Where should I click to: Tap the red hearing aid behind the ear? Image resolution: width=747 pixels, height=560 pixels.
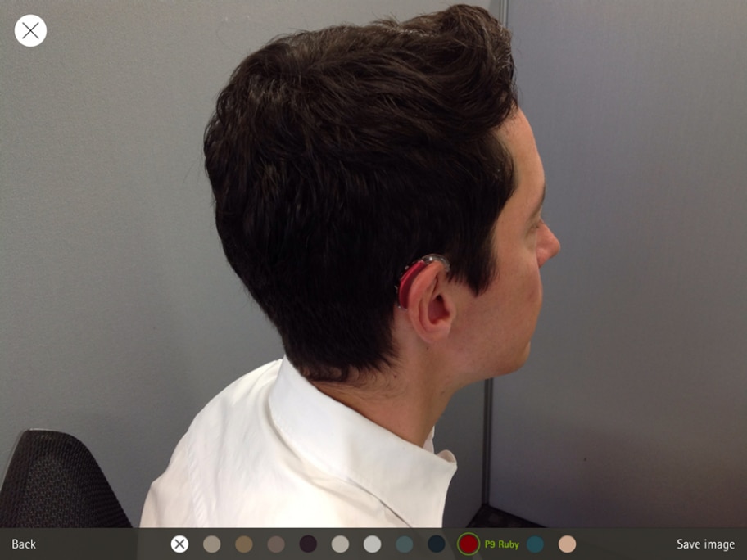point(410,282)
